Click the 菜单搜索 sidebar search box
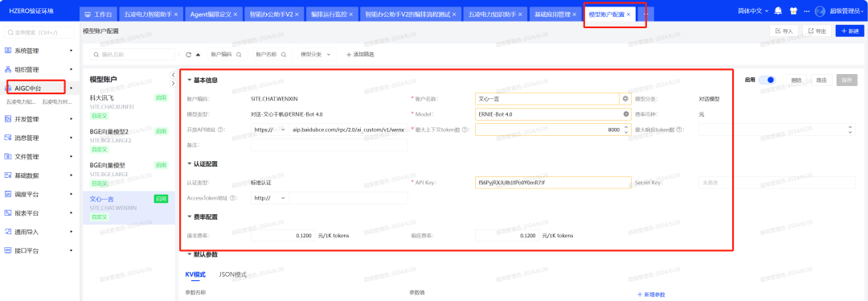 coord(39,33)
